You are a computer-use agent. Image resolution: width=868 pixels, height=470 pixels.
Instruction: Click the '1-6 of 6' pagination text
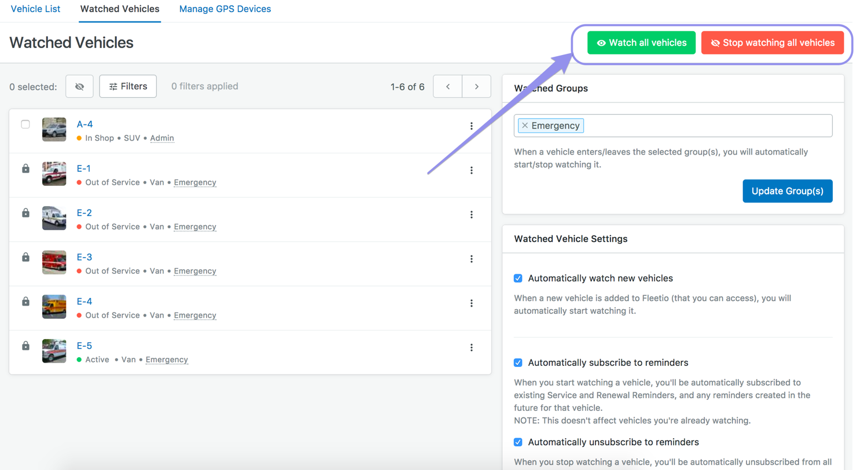coord(407,87)
